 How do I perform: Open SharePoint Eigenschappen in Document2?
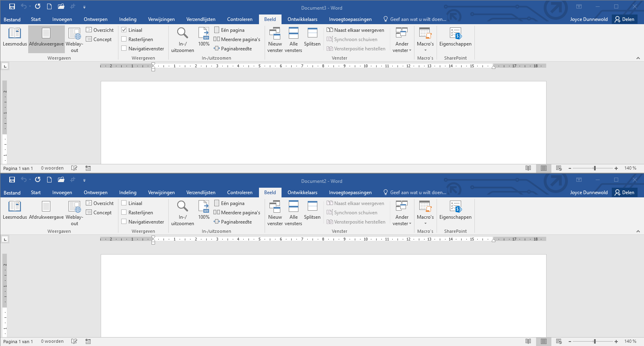(x=456, y=210)
